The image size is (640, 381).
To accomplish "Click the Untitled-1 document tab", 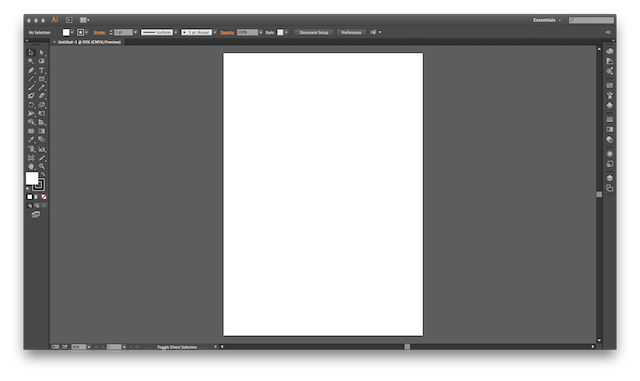I will (89, 42).
